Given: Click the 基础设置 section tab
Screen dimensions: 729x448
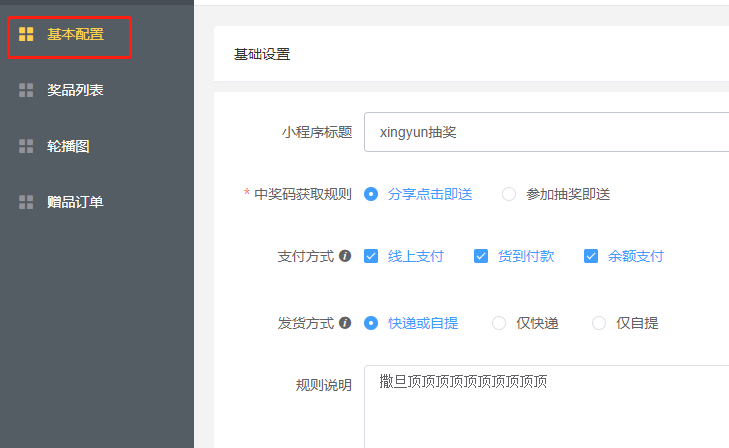Looking at the screenshot, I should pos(262,54).
